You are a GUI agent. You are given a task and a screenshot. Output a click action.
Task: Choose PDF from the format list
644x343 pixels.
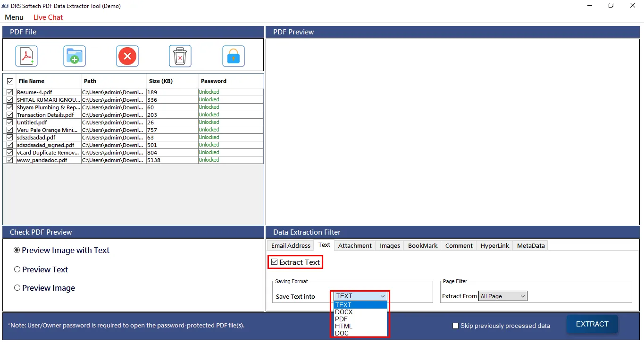[x=360, y=319]
